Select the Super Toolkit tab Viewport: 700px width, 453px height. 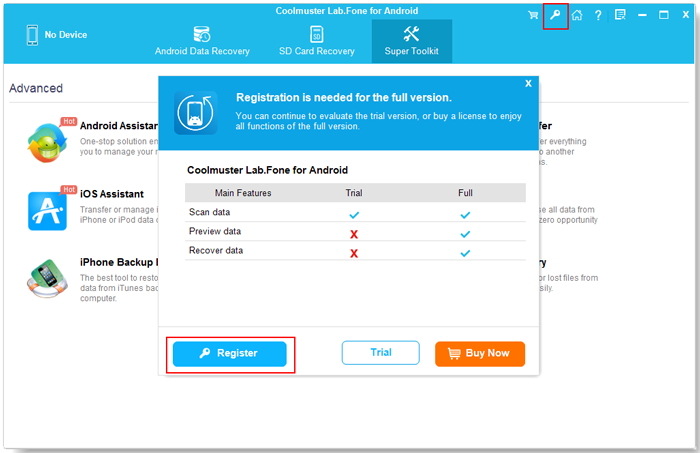pos(412,41)
